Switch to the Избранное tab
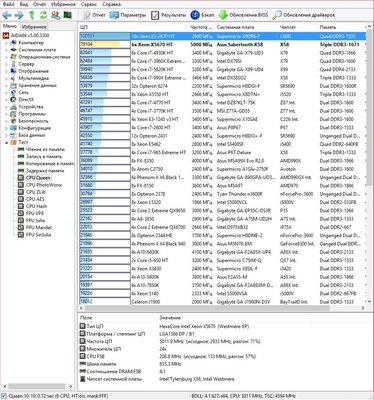Viewport: 374px width, 400px height. [34, 27]
